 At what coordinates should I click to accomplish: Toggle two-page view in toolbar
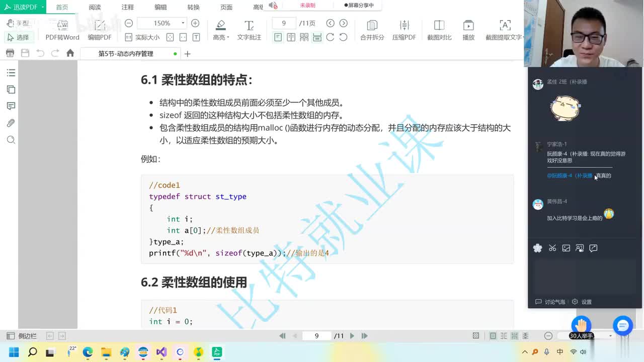point(291,37)
